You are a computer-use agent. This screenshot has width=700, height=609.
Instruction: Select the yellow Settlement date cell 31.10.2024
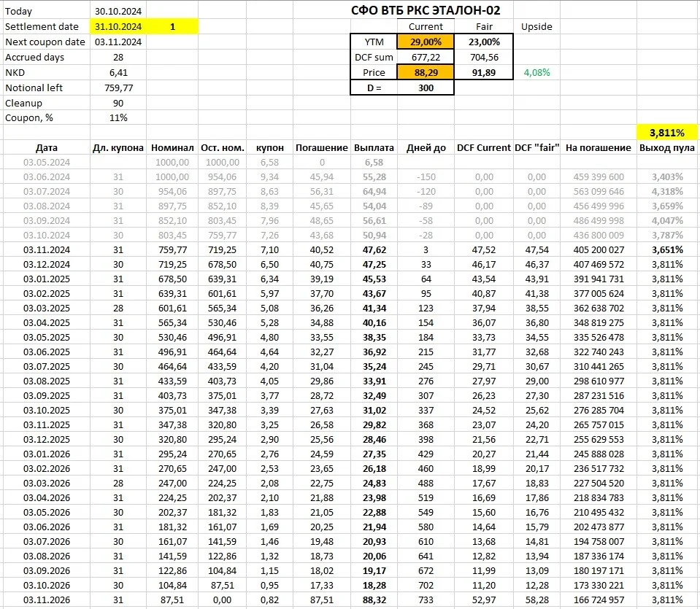pyautogui.click(x=118, y=27)
